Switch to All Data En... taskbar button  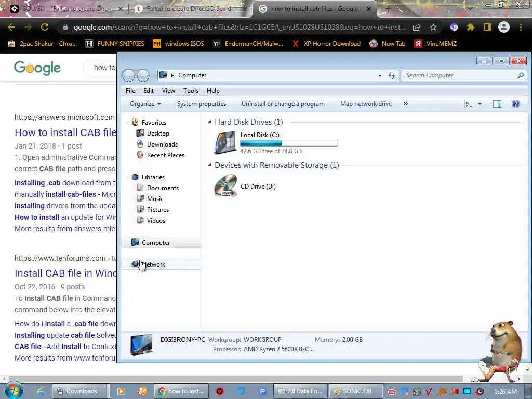point(300,391)
